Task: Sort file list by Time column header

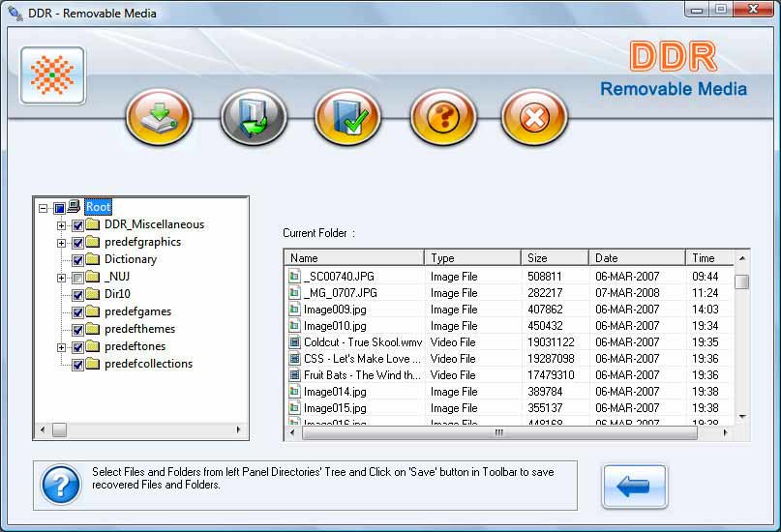Action: (709, 258)
